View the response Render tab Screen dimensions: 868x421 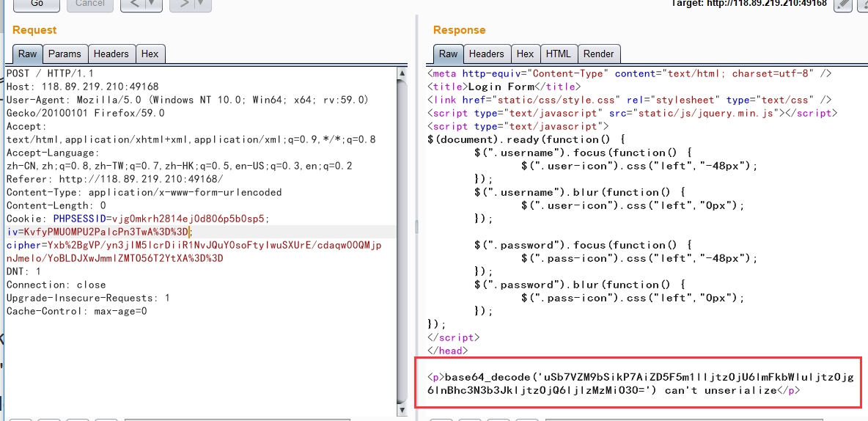click(598, 54)
